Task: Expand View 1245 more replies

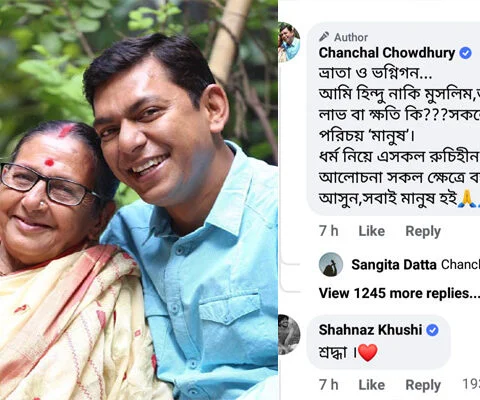Action: tap(399, 293)
